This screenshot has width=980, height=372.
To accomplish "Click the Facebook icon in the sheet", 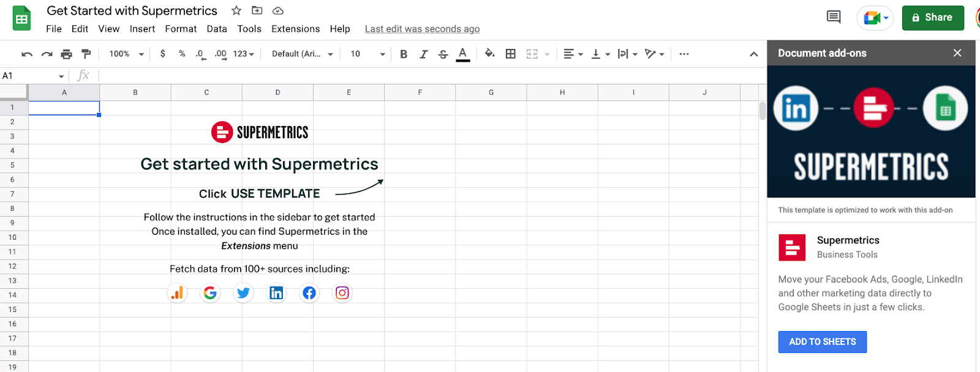I will coord(309,293).
